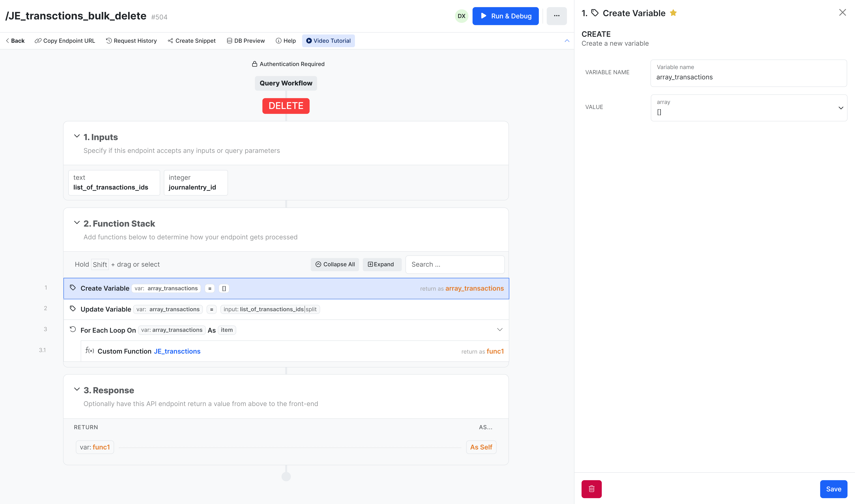Collapse the 3. Response section
This screenshot has height=504, width=855.
[x=77, y=389]
